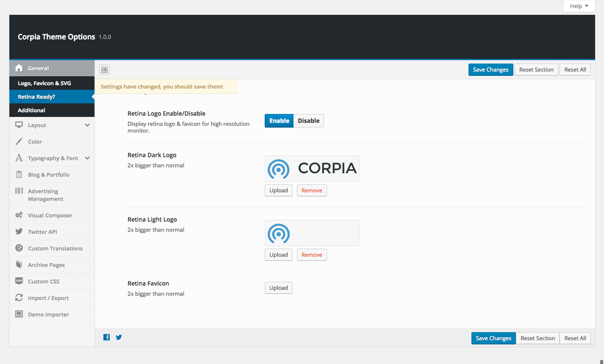Viewport: 604px width, 364px height.
Task: Enable the retina logo option
Action: [279, 121]
